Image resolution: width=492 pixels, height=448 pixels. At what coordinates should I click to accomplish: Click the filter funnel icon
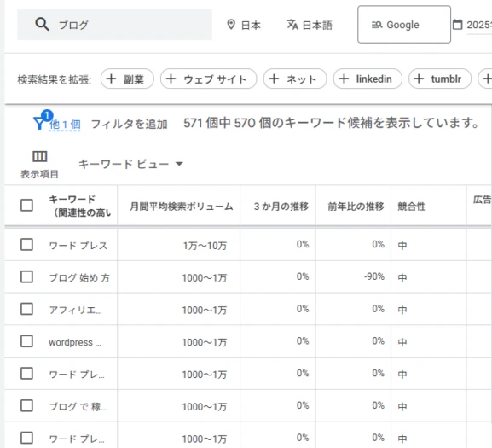(x=39, y=123)
